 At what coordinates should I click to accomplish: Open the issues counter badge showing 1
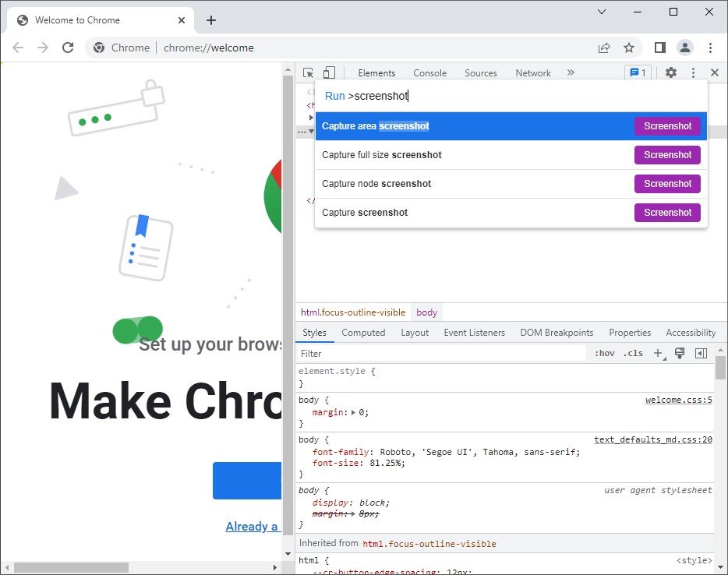coord(638,73)
